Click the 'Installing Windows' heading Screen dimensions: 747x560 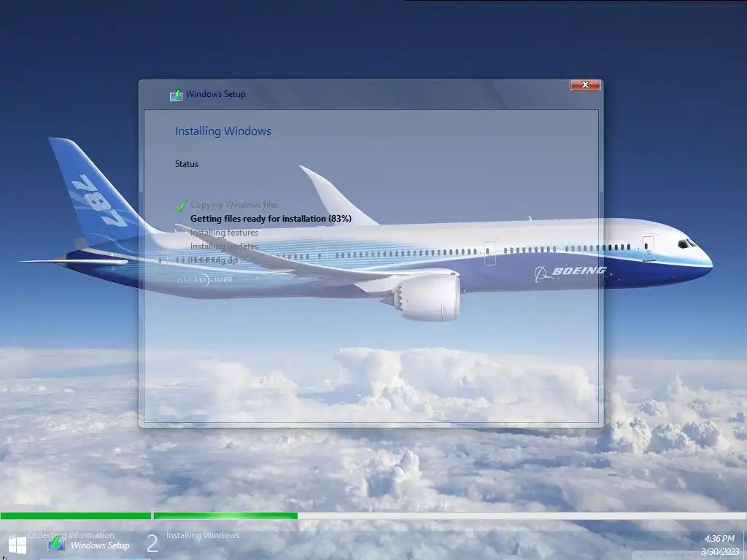pos(223,131)
